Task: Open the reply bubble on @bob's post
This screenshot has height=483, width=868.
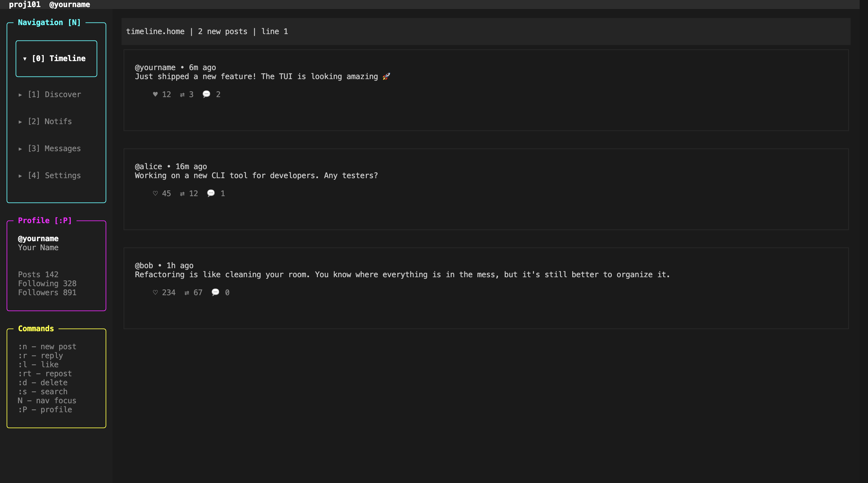Action: (215, 292)
